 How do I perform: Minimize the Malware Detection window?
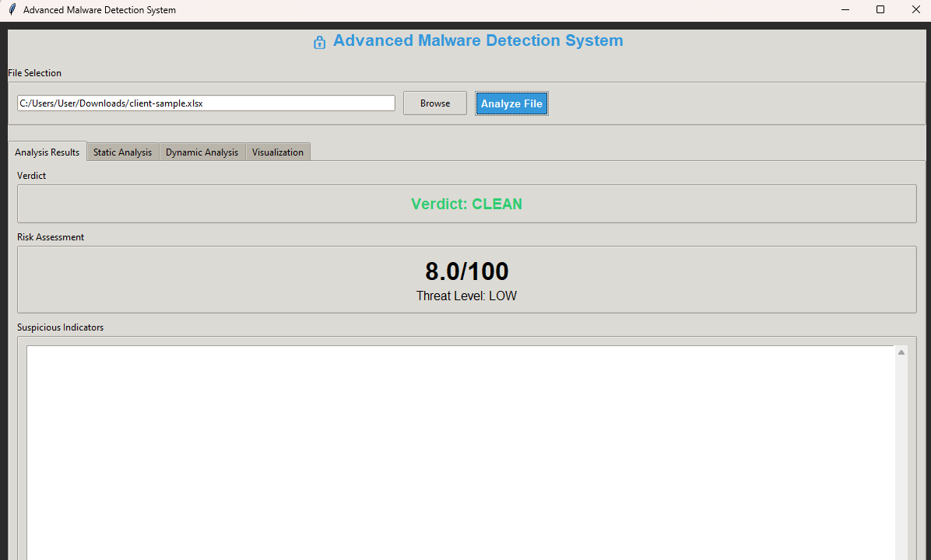click(845, 10)
